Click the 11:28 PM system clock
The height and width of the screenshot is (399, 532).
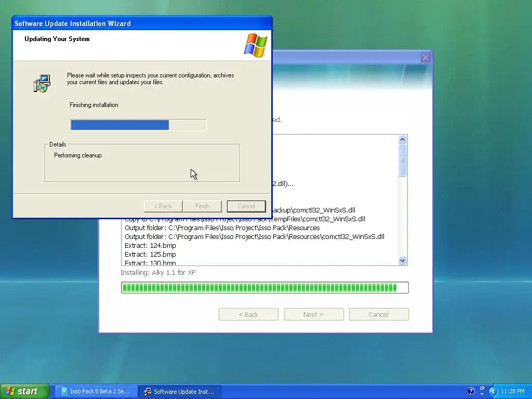(x=513, y=391)
